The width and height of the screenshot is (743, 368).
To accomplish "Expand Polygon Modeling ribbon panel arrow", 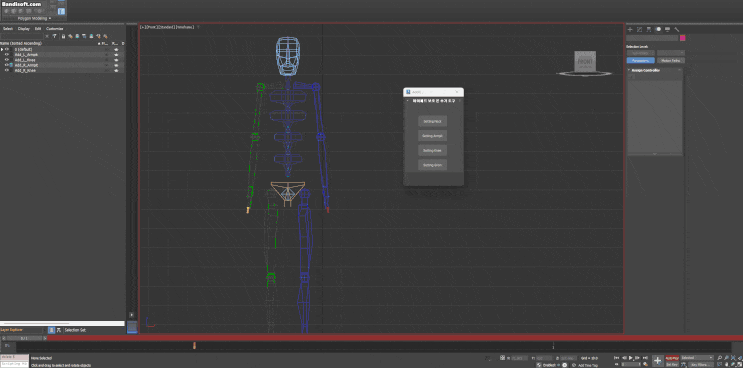I will point(50,18).
